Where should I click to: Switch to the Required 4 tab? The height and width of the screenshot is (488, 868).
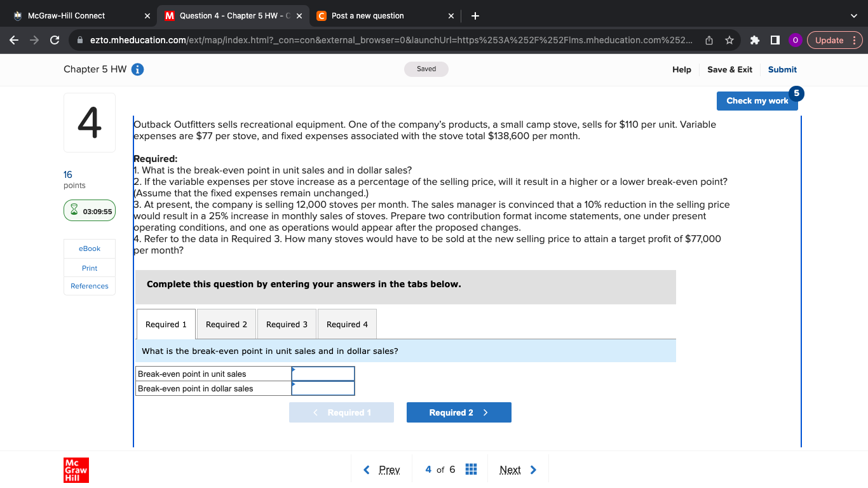(x=347, y=323)
